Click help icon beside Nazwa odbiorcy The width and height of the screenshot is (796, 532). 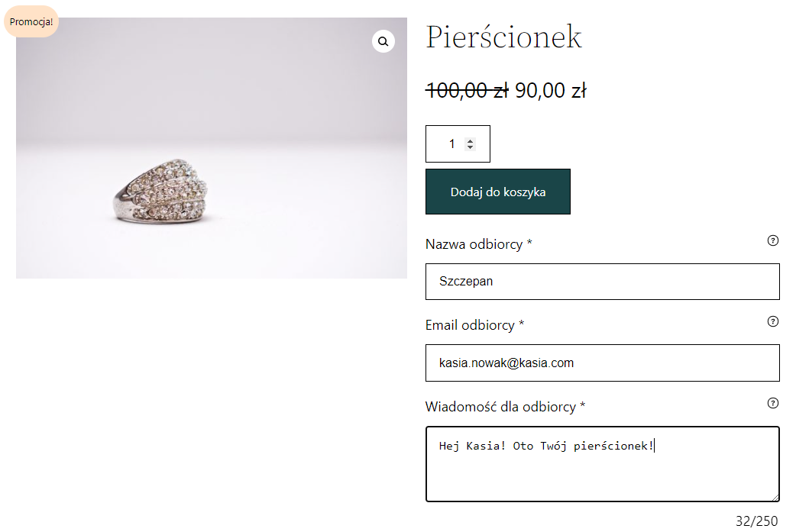click(x=772, y=240)
